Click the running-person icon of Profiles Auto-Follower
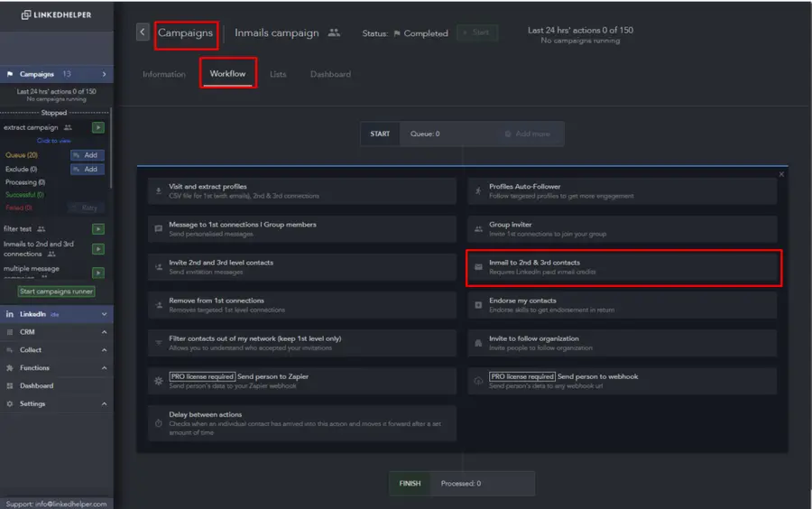Image resolution: width=812 pixels, height=509 pixels. click(x=478, y=191)
